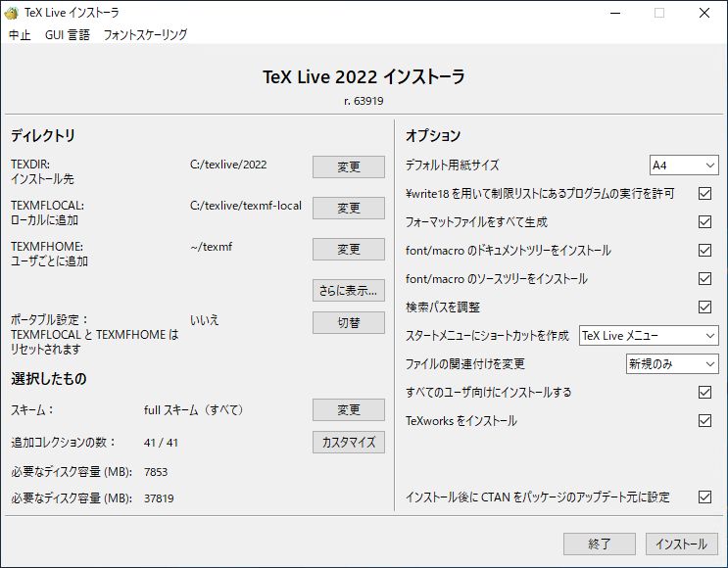Click 変更 button for スキーム
Image resolution: width=728 pixels, height=568 pixels.
tap(349, 409)
